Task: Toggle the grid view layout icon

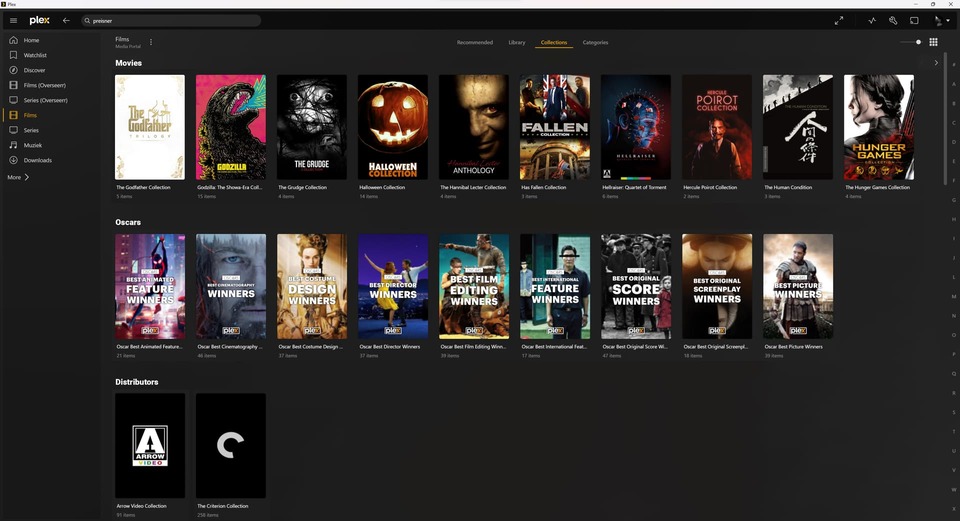Action: (933, 42)
